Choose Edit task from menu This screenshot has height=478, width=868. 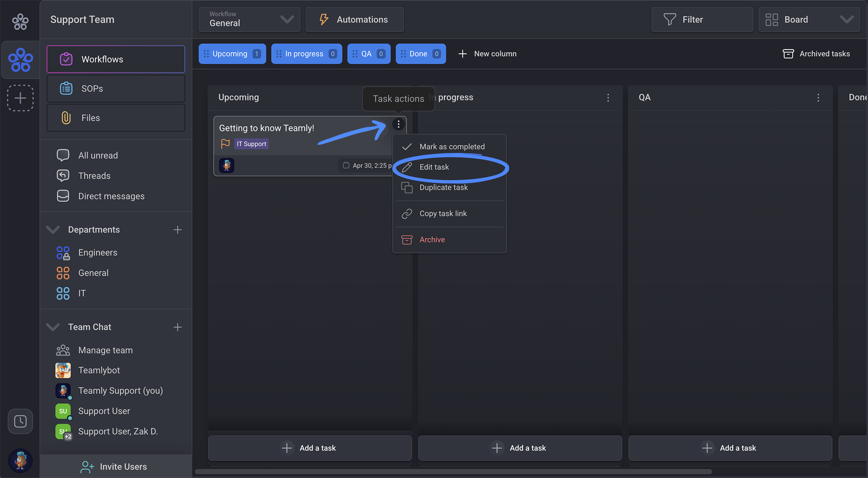click(449, 167)
